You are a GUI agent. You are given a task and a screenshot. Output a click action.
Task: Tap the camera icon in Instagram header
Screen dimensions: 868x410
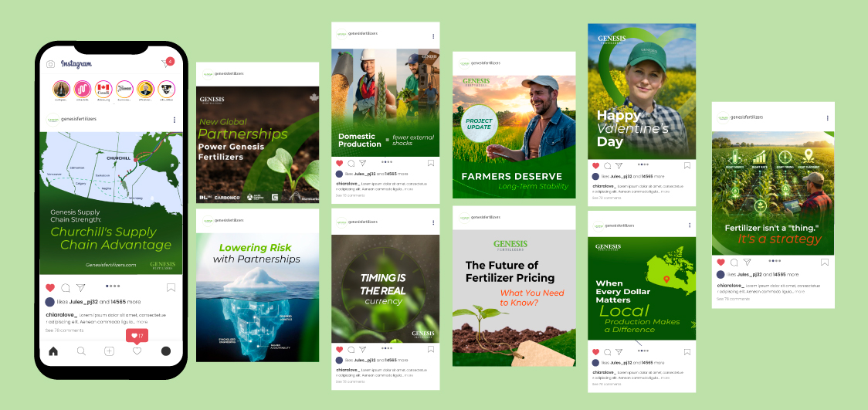click(50, 64)
